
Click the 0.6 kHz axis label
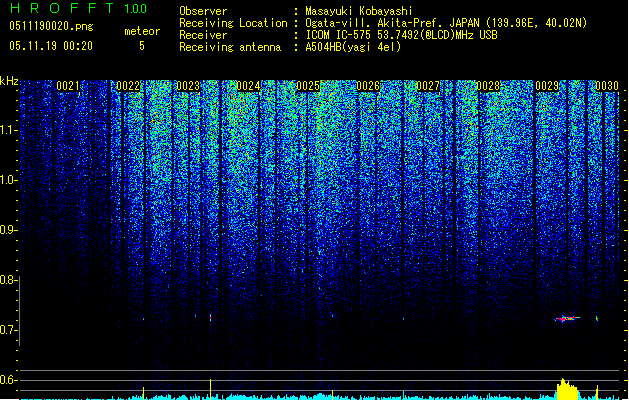tap(8, 380)
